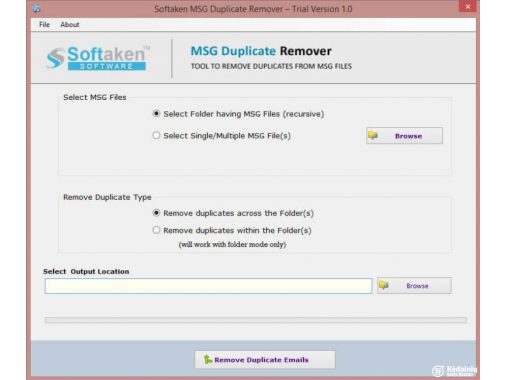This screenshot has height=380, width=506.
Task: Click the 'Select Output Location' label
Action: click(x=86, y=271)
